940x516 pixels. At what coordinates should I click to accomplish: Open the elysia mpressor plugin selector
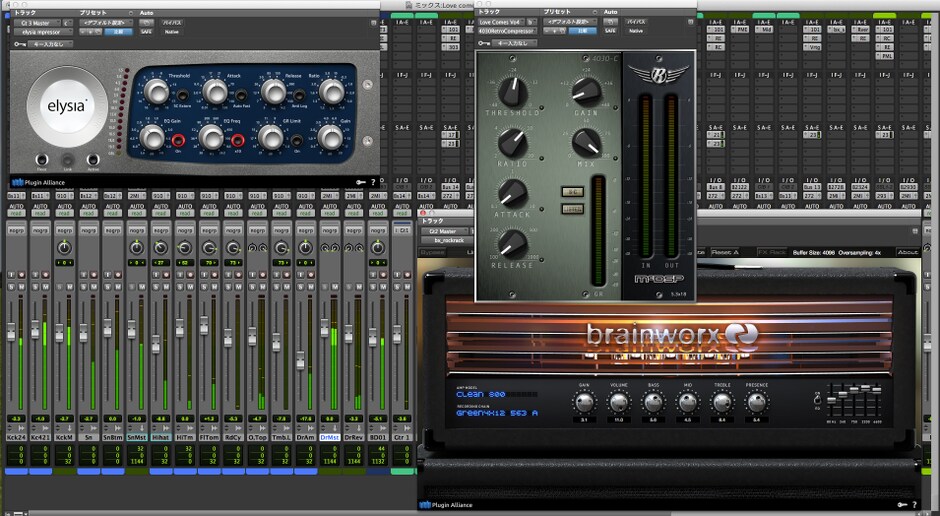coord(42,32)
